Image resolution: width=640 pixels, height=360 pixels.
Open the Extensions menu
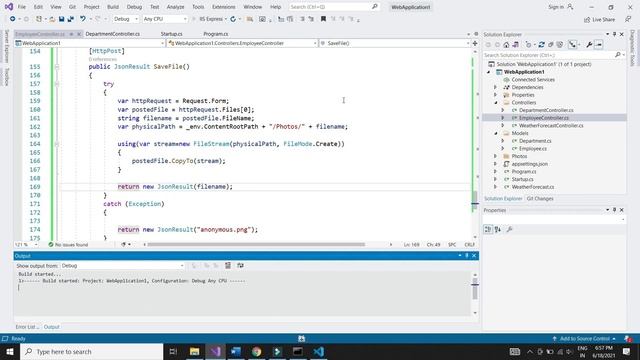[224, 7]
